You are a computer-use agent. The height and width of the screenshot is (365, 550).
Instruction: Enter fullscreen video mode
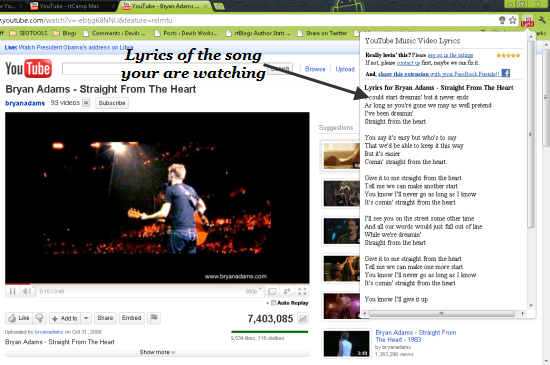302,291
